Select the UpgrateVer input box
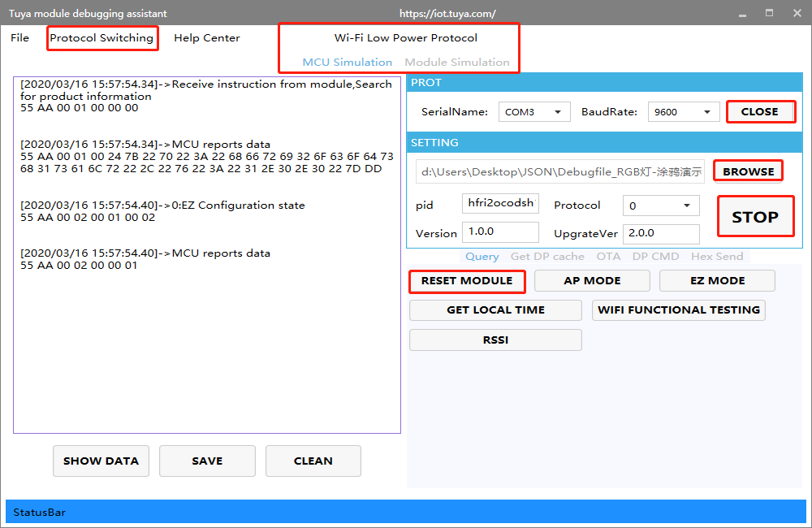Viewport: 812px width, 528px height. point(660,234)
